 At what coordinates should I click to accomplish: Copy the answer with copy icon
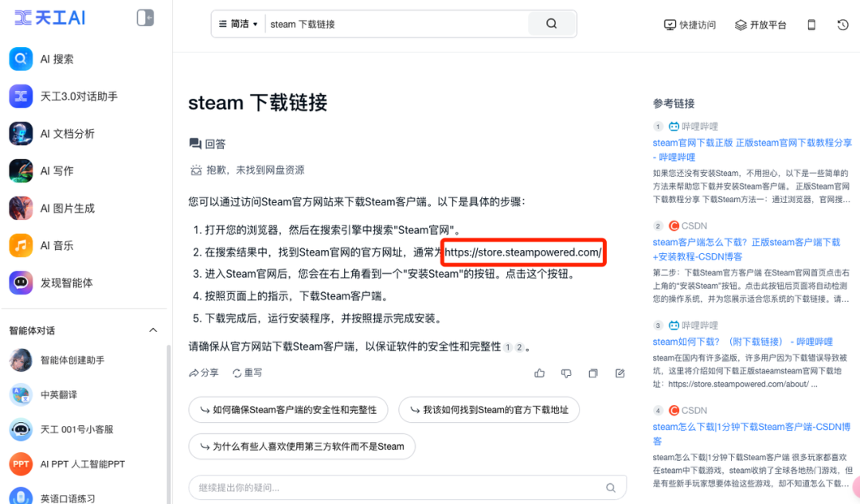click(593, 373)
